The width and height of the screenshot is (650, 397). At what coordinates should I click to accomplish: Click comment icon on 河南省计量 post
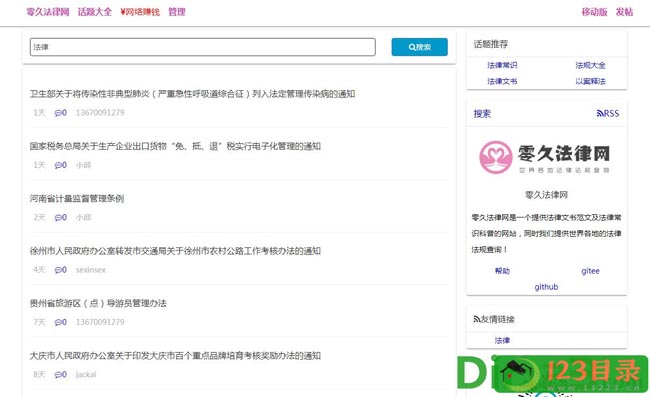[61, 217]
